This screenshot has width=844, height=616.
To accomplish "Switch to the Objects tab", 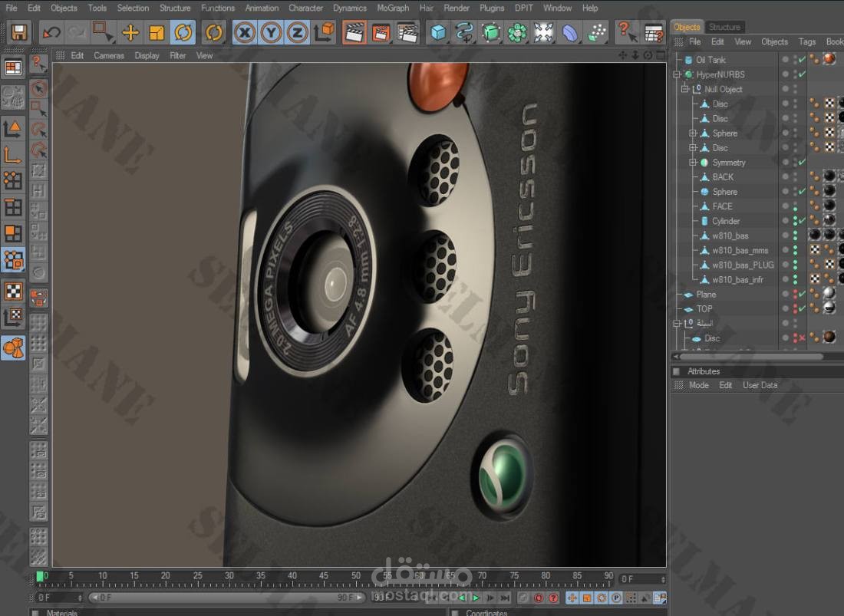I will coord(687,27).
